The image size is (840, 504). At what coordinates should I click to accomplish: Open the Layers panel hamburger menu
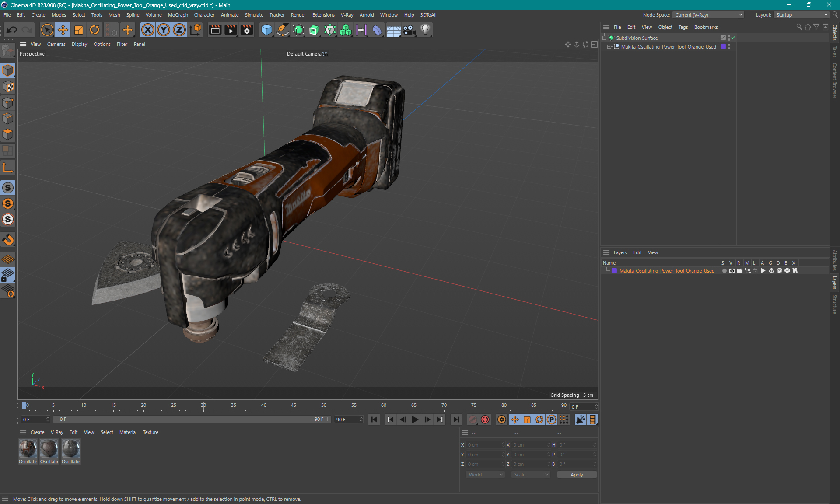[x=606, y=252]
